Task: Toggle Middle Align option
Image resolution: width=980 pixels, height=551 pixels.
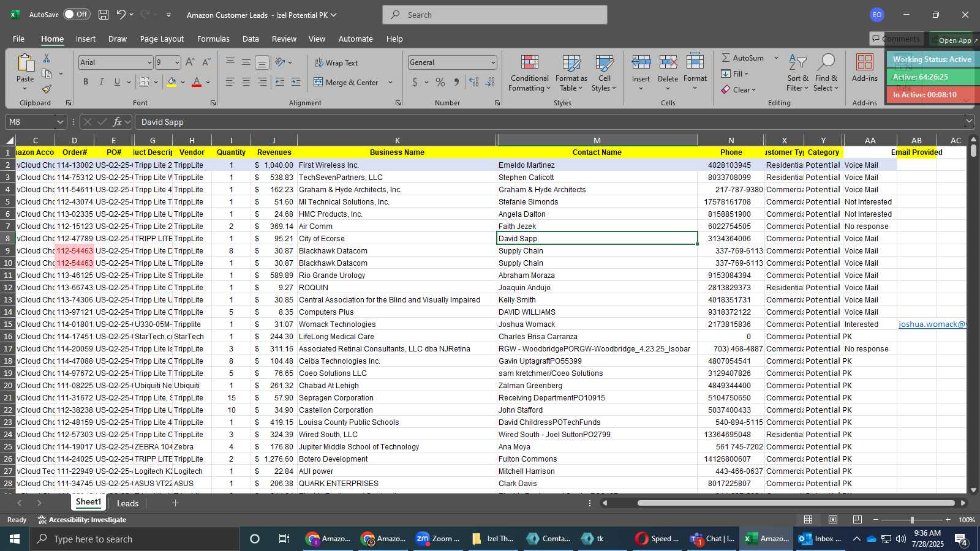Action: click(x=246, y=62)
